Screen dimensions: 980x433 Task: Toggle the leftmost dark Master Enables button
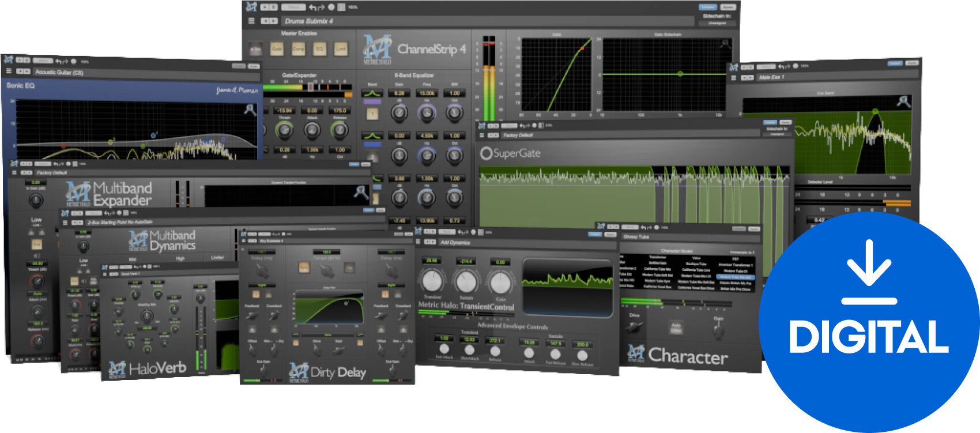[255, 50]
